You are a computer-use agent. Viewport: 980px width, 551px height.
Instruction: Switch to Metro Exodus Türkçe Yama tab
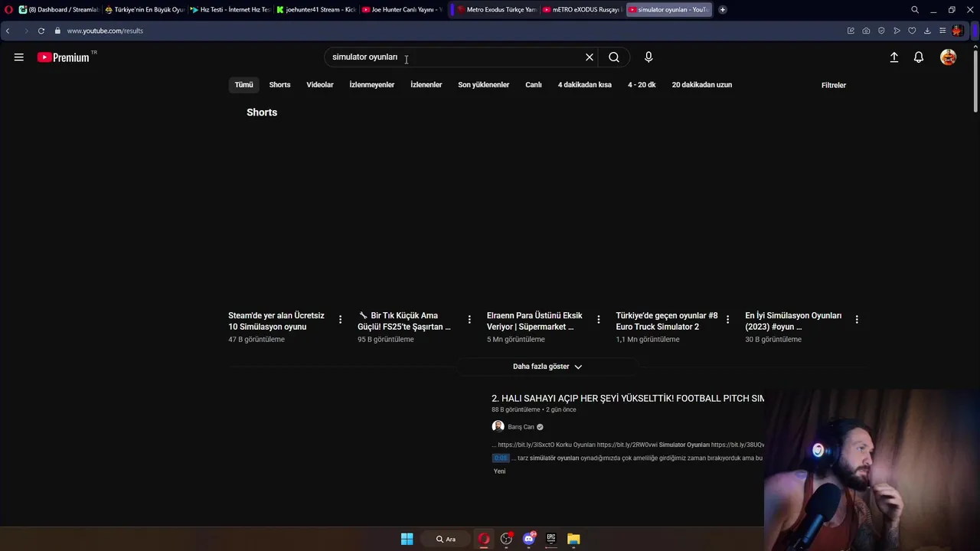(x=495, y=10)
